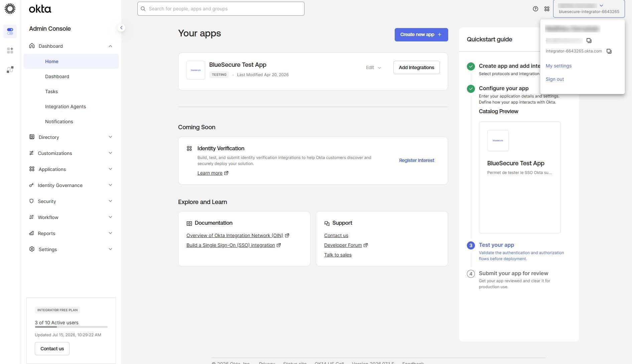The image size is (632, 364).
Task: Click the Documentation book icon
Action: tap(189, 223)
